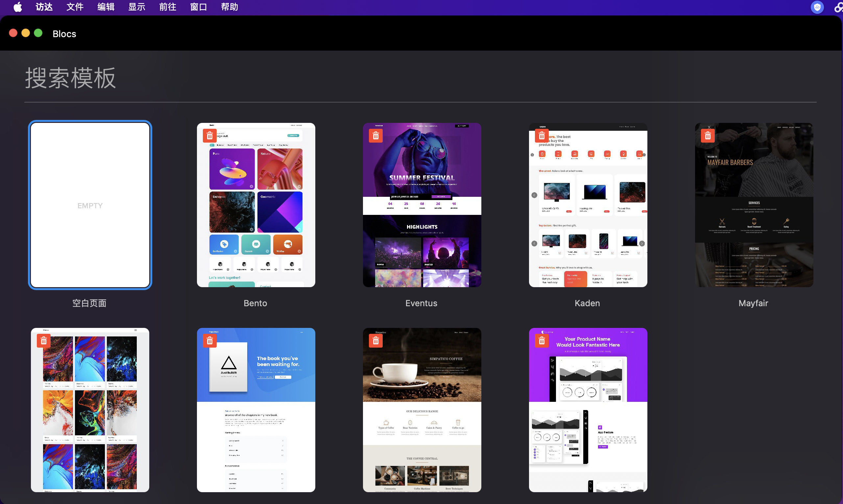This screenshot has width=843, height=504.
Task: Click the shield icon in menu bar
Action: click(817, 7)
